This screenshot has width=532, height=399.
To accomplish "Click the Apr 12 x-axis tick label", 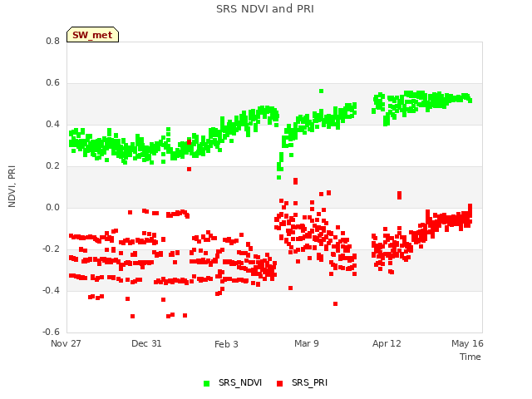I will (387, 343).
